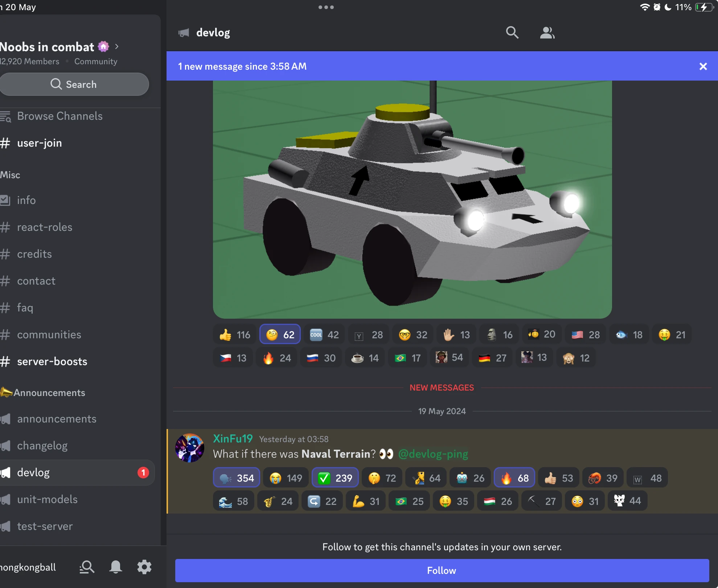718x588 pixels.
Task: Collapse the Misc channel category
Action: point(10,175)
